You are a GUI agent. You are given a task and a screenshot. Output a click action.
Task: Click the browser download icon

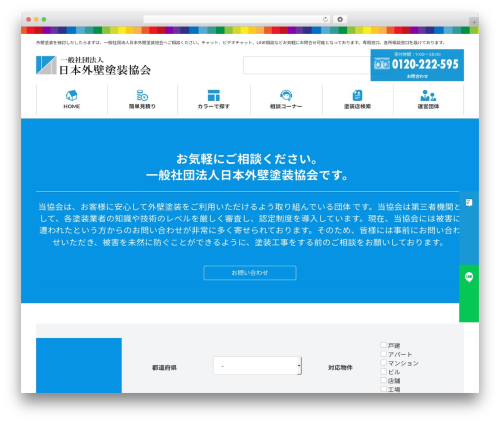pos(340,19)
